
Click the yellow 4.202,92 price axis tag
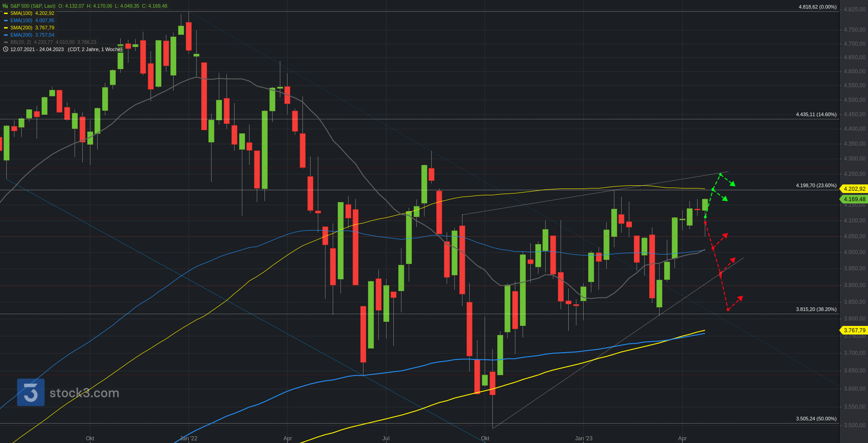[854, 189]
